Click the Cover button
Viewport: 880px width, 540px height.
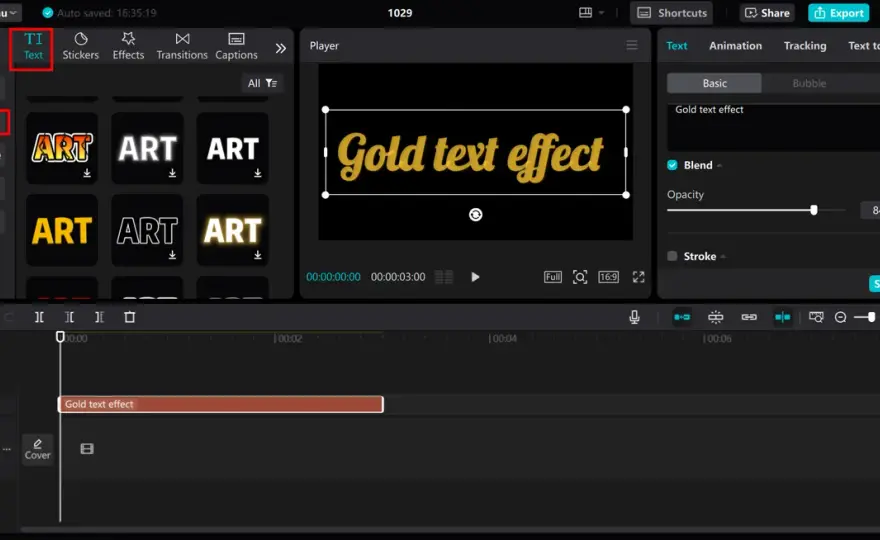click(38, 449)
